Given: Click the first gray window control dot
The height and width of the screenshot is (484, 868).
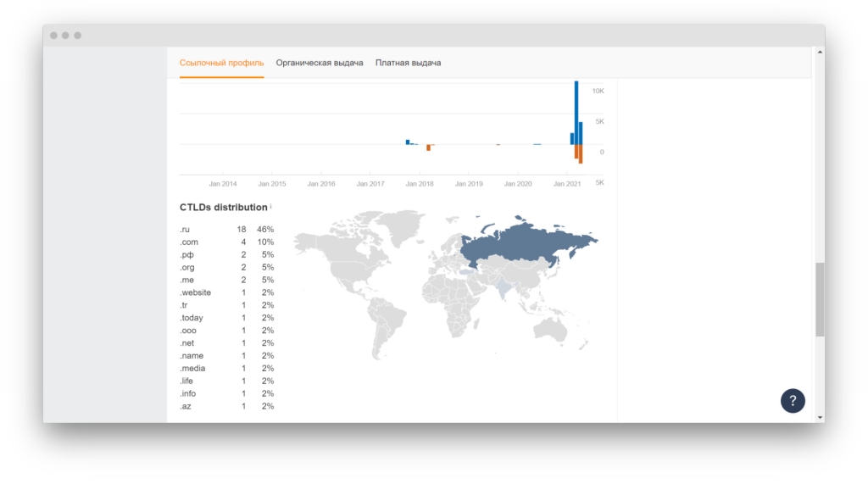Looking at the screenshot, I should [53, 36].
